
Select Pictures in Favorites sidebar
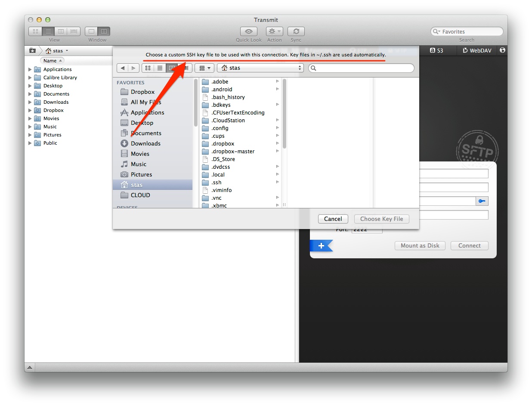141,174
